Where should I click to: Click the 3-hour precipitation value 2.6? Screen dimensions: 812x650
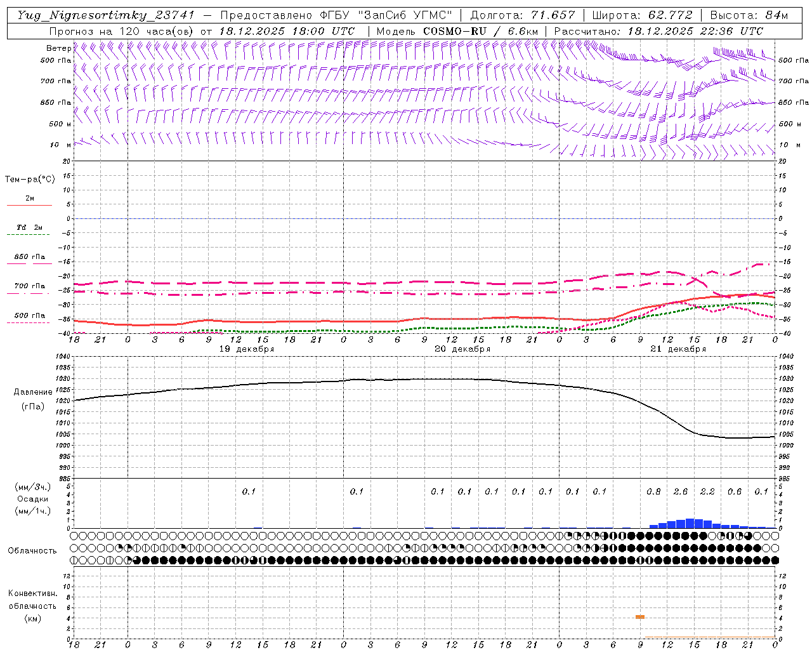681,491
